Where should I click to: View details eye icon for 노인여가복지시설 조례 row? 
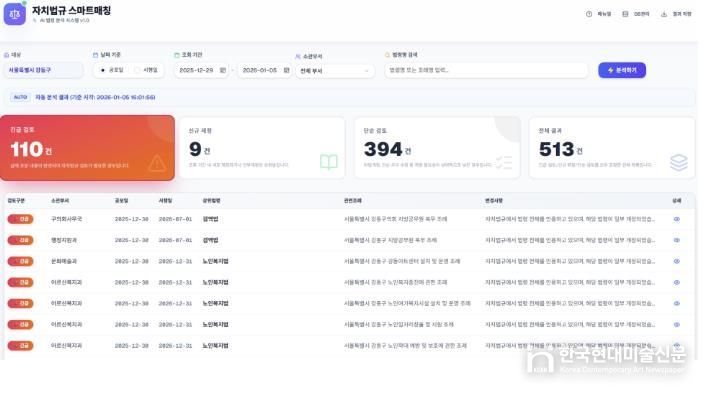(677, 303)
